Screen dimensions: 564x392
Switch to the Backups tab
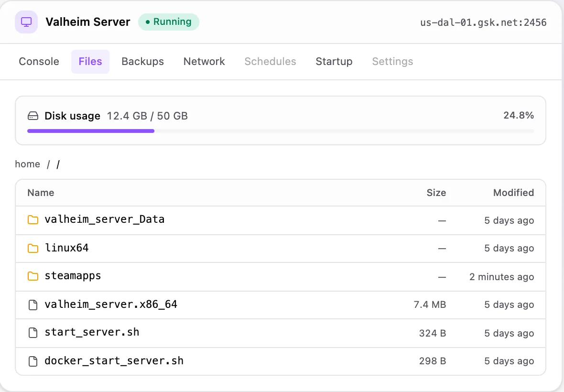tap(143, 62)
